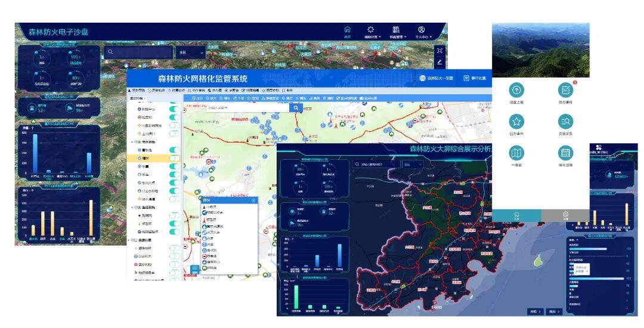This screenshot has width=644, height=328.
Task: Open region dropdown beside big screen search box
Action: coord(413,164)
